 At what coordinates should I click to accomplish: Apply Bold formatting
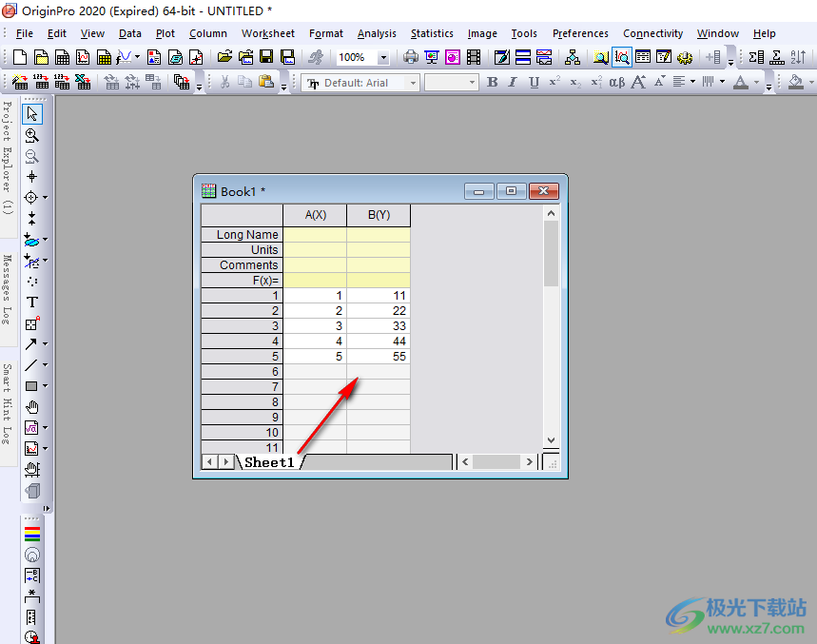pyautogui.click(x=492, y=83)
